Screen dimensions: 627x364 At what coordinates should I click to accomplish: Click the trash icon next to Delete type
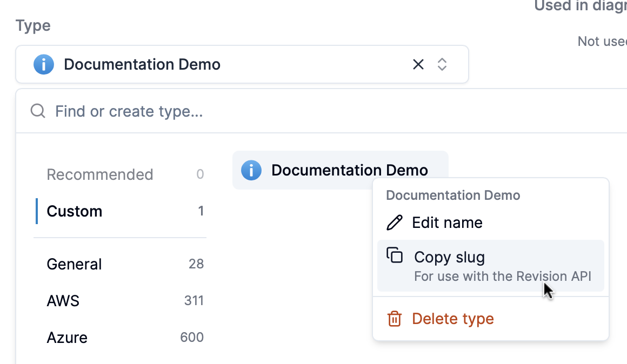395,319
